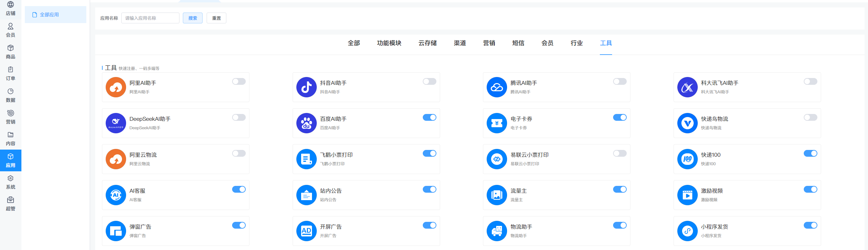Screen dimensions: 868x250
Task: Click the 腾讯AI助手 cloud icon
Action: pyautogui.click(x=497, y=87)
